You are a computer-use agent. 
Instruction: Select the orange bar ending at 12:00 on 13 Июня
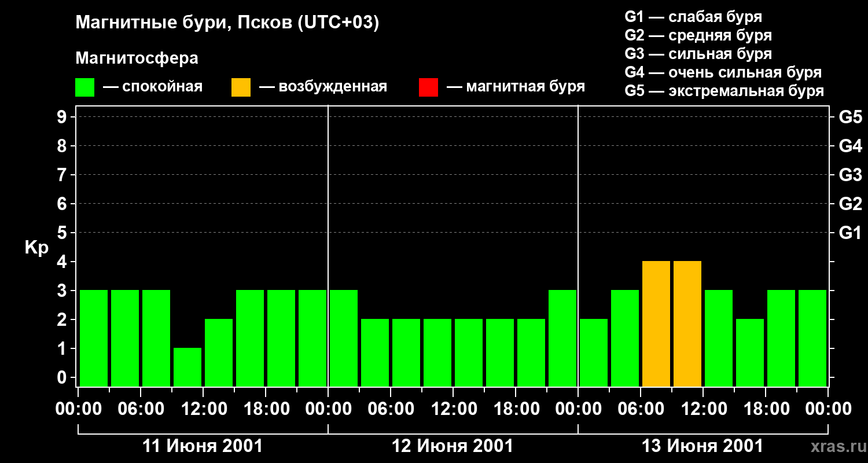click(687, 324)
